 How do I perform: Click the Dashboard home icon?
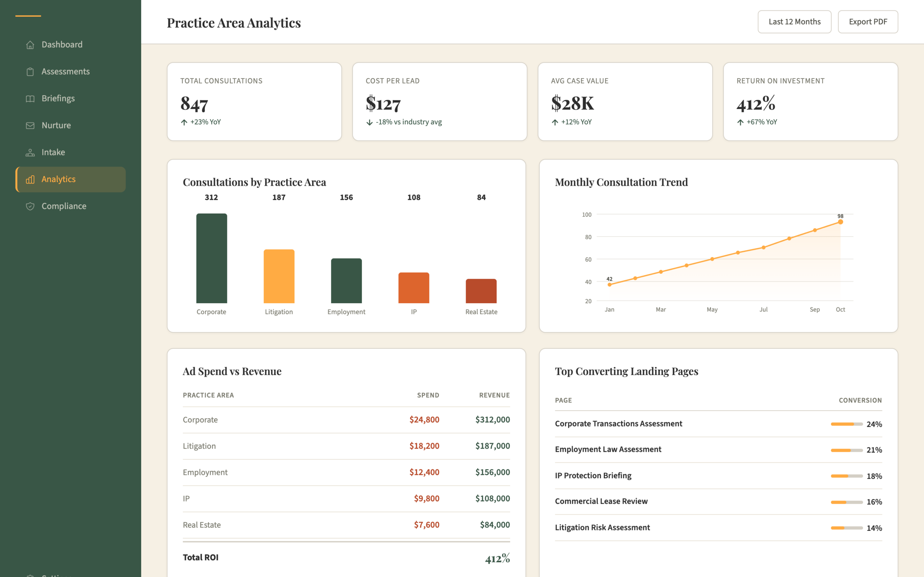pyautogui.click(x=30, y=45)
